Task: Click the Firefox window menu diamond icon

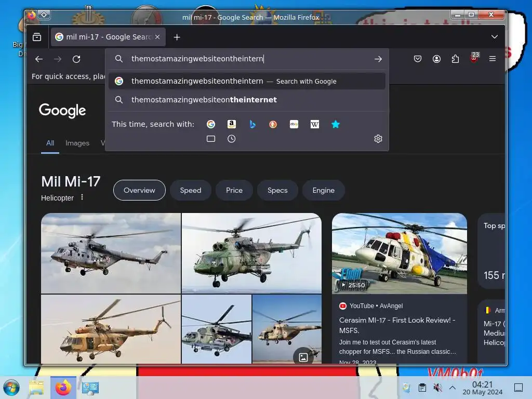Action: (44, 15)
